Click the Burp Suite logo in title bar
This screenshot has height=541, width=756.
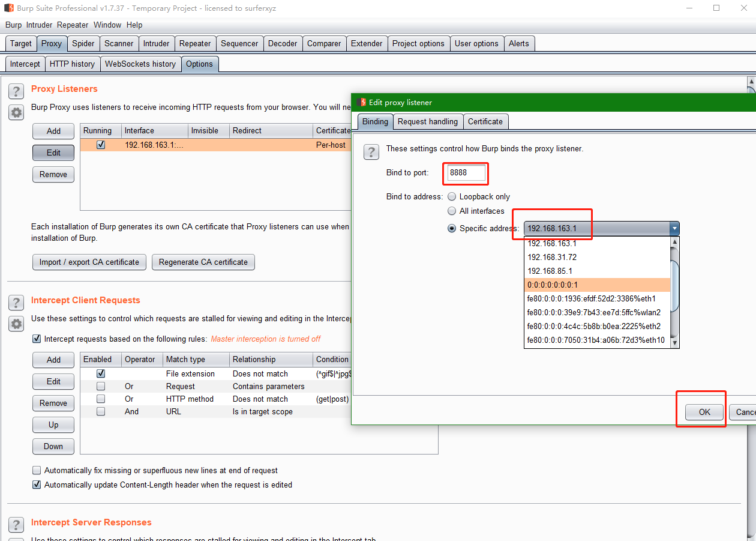tap(9, 8)
